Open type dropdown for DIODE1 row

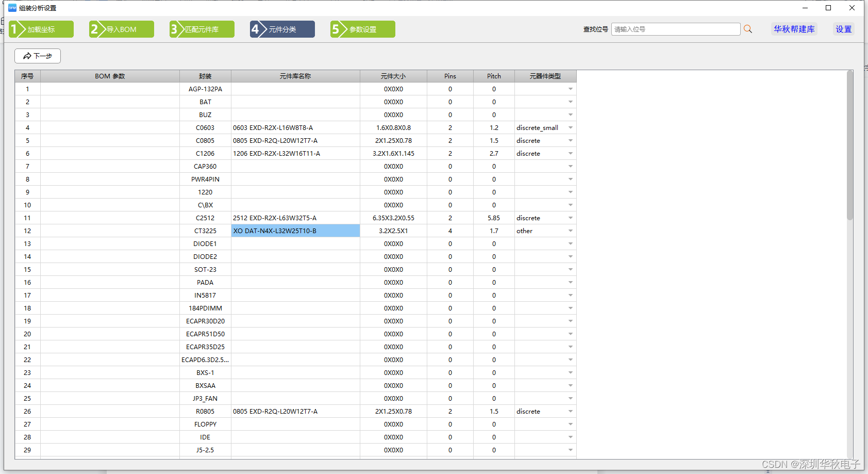pyautogui.click(x=571, y=244)
